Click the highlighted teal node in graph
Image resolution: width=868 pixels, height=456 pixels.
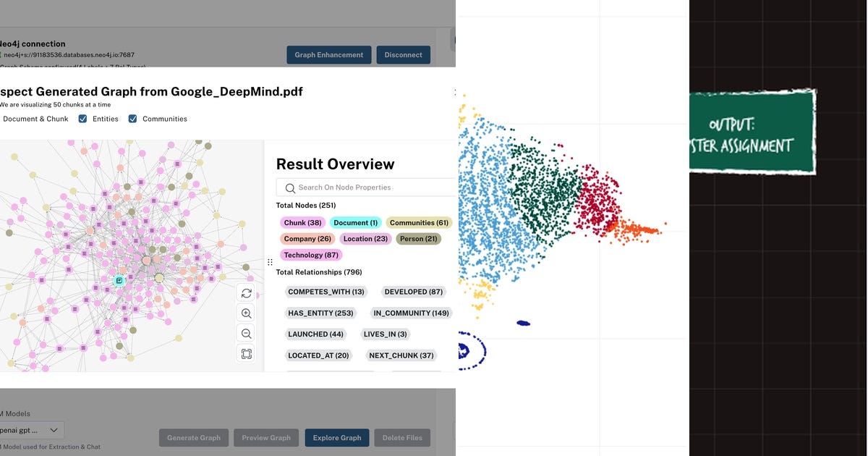(x=119, y=280)
